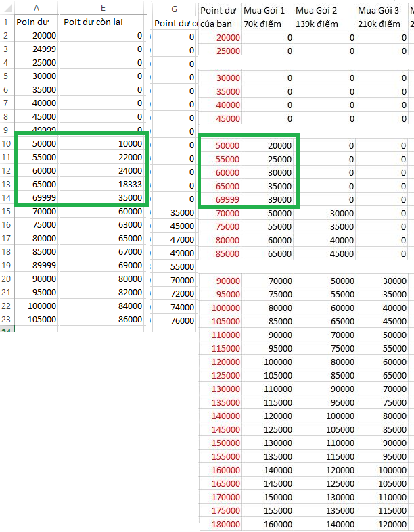Select the cell with value 86000
This screenshot has width=414, height=532.
coord(102,320)
